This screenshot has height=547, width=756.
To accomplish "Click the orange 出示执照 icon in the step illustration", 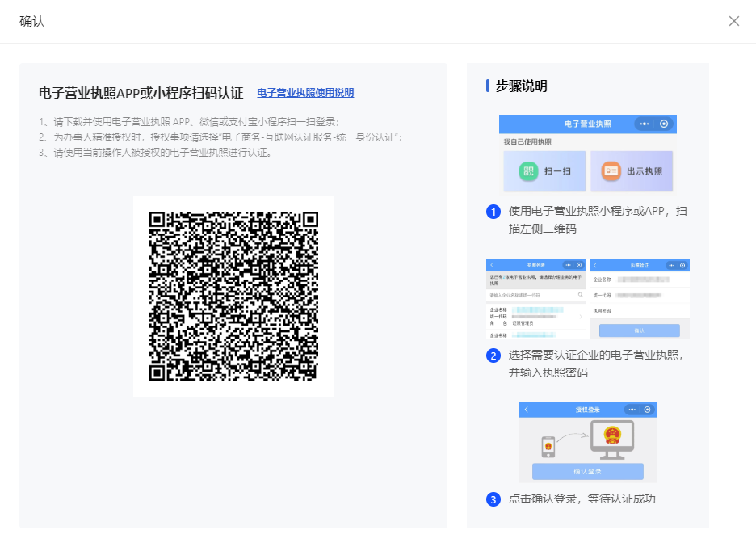I will click(611, 171).
